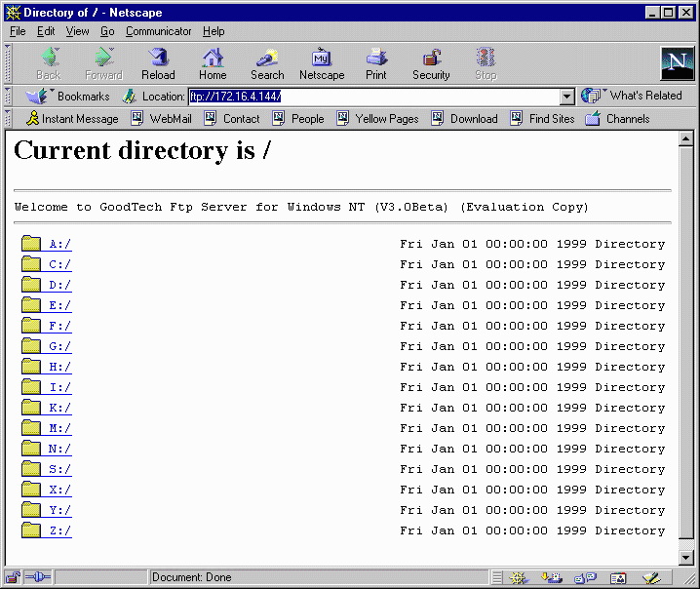
Task: Open the Go menu
Action: [107, 31]
